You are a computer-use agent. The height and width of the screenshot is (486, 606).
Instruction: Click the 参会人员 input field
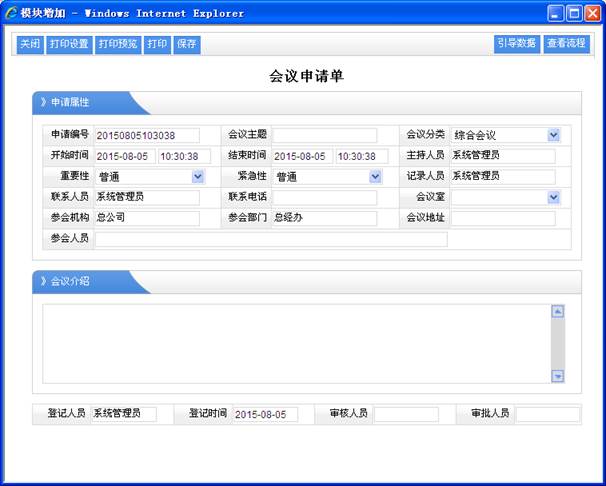[270, 239]
